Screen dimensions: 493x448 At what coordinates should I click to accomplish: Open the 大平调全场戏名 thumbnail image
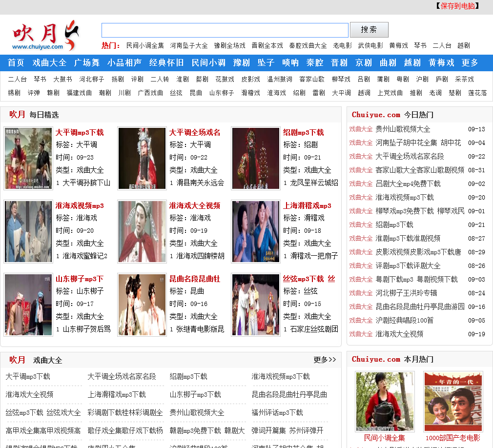142,158
